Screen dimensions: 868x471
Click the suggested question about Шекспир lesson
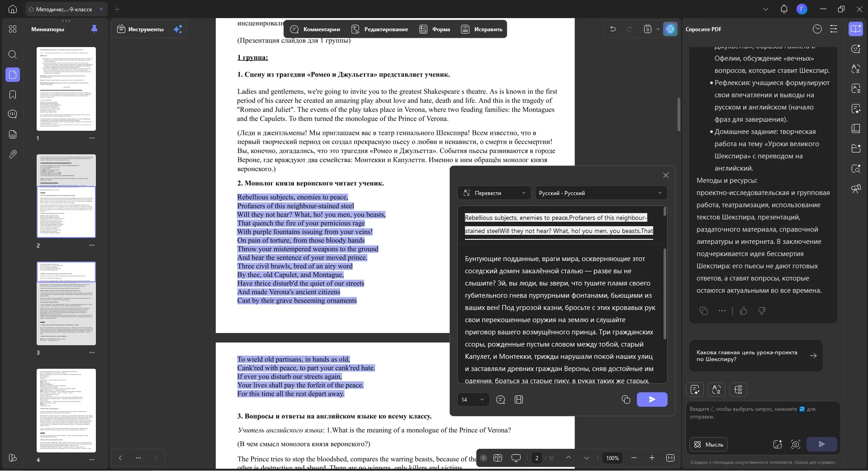tap(756, 356)
